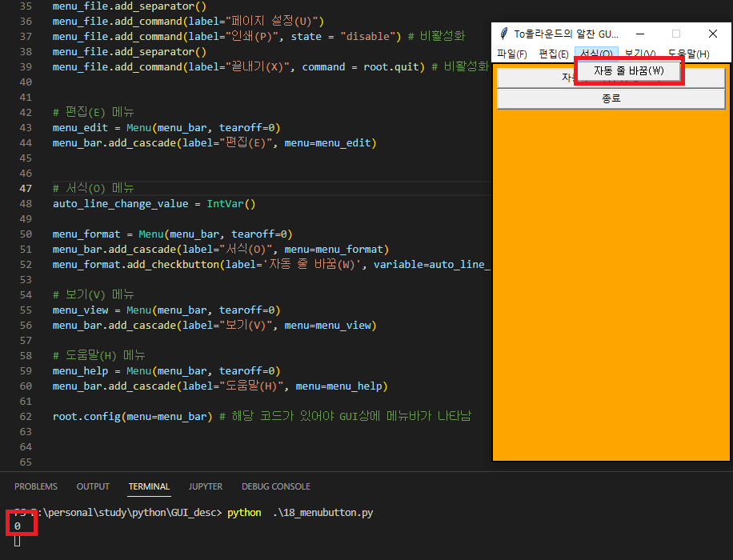The height and width of the screenshot is (560, 733).
Task: Minimize the Tk GUI window
Action: [640, 34]
